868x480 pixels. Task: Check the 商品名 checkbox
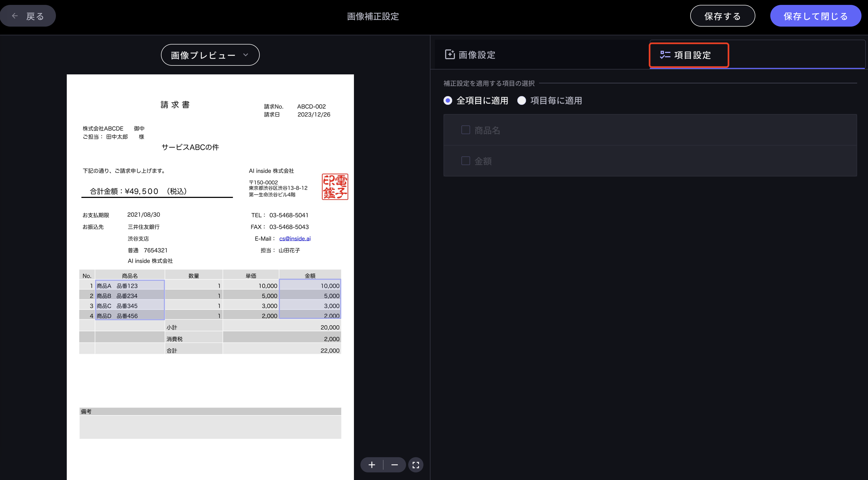466,130
